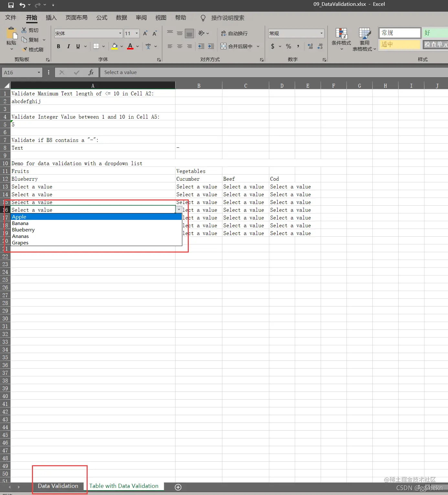Click the Paste clipboard icon

click(x=11, y=33)
